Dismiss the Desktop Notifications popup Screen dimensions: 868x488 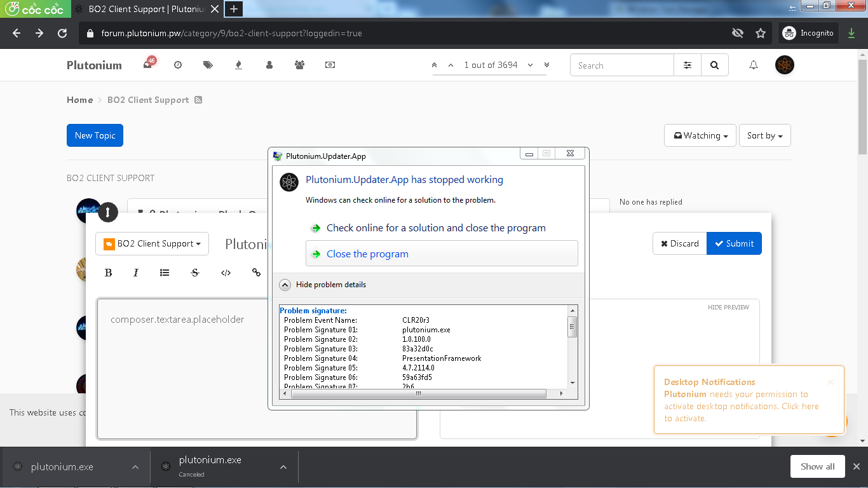click(x=830, y=382)
